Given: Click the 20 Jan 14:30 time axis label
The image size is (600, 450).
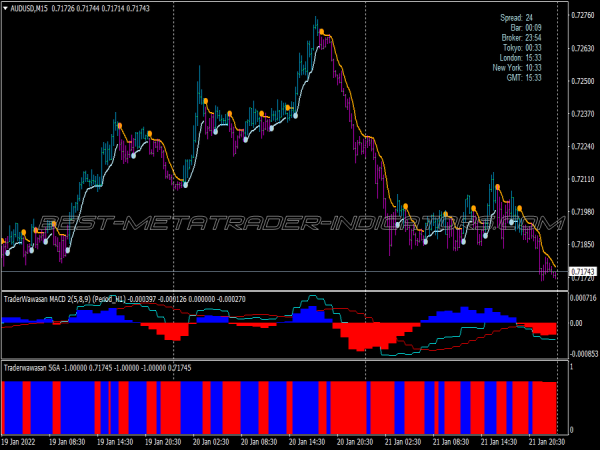Looking at the screenshot, I should click(307, 442).
